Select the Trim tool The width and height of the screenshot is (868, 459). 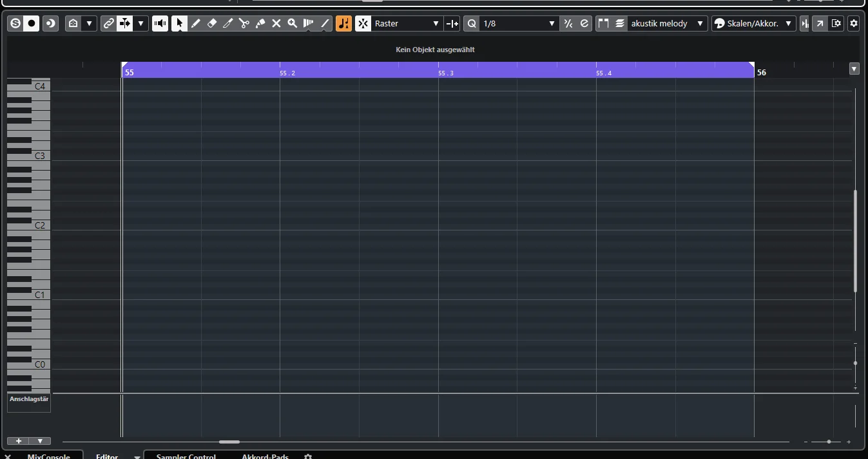pos(227,24)
